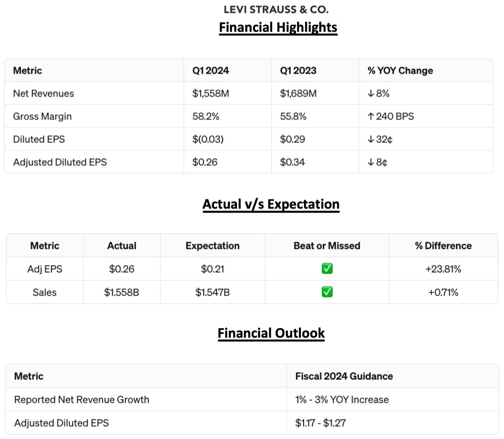Click the +23.81% difference cell

pos(443,269)
